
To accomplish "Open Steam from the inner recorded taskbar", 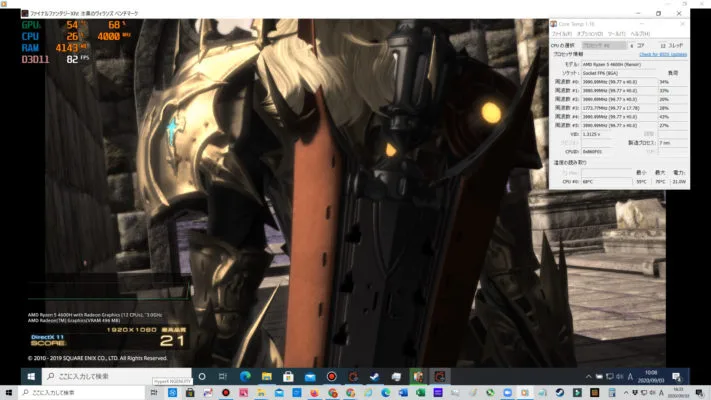I will 375,376.
